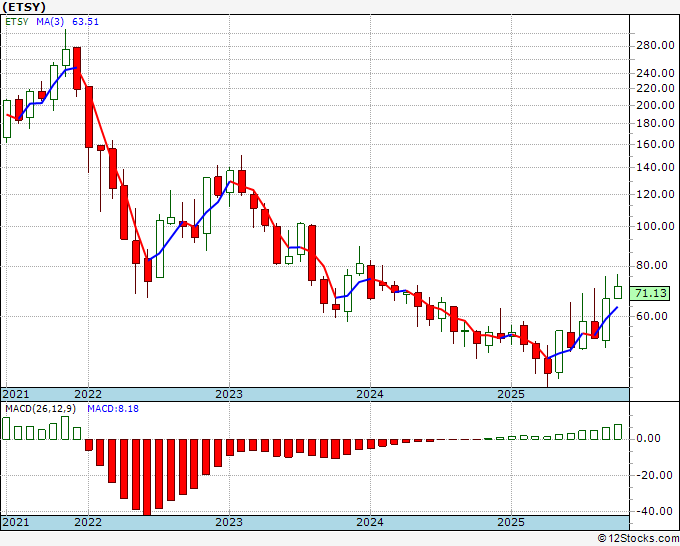Click the MACD:8.18 value label
The width and height of the screenshot is (680, 546).
(113, 409)
